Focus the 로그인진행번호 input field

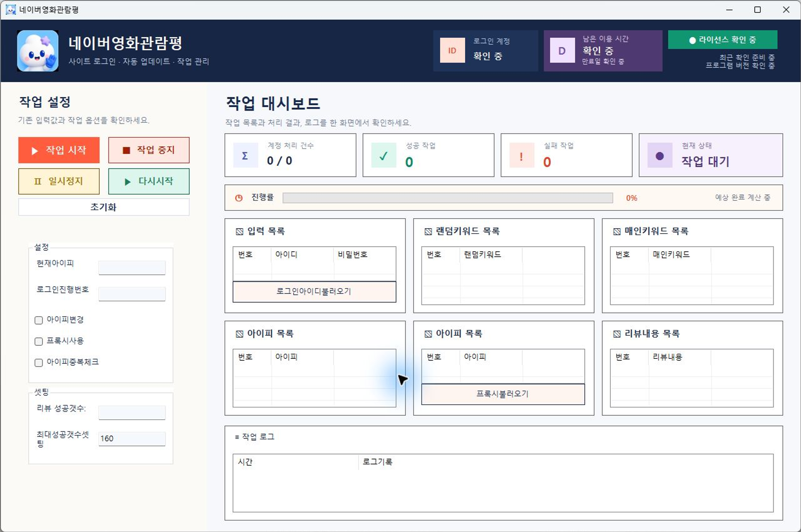point(132,294)
